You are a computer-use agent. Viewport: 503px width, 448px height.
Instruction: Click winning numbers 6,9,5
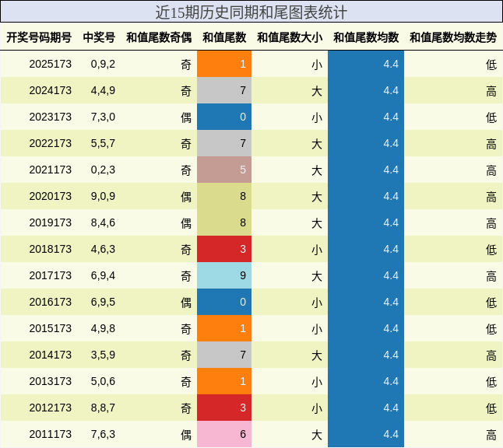point(103,302)
